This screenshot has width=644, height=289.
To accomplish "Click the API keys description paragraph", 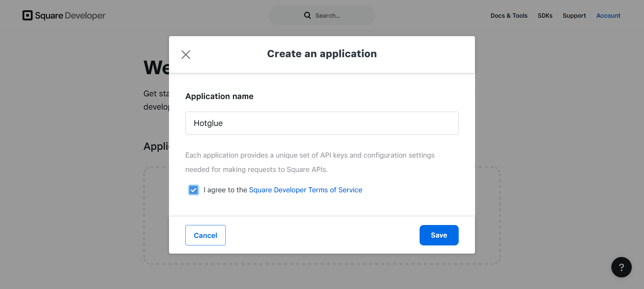I will click(x=310, y=162).
